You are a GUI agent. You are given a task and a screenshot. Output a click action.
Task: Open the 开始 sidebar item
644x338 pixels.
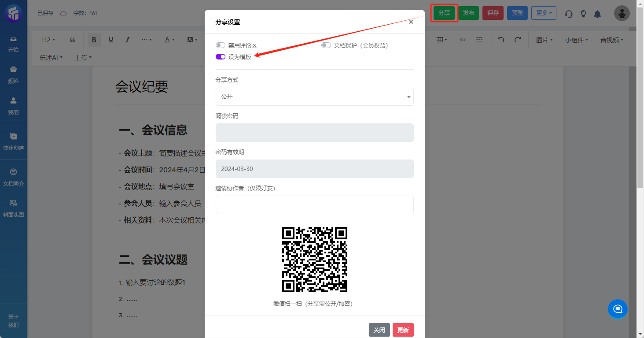tap(13, 44)
